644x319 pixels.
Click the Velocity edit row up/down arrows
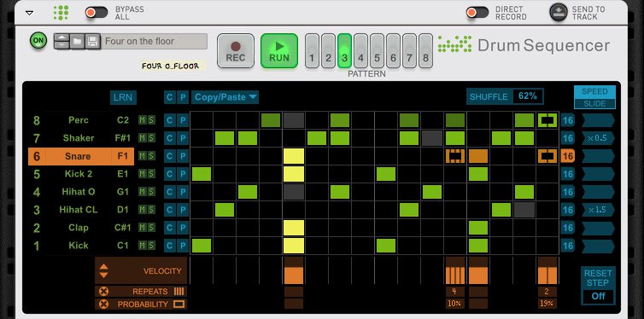pos(104,270)
